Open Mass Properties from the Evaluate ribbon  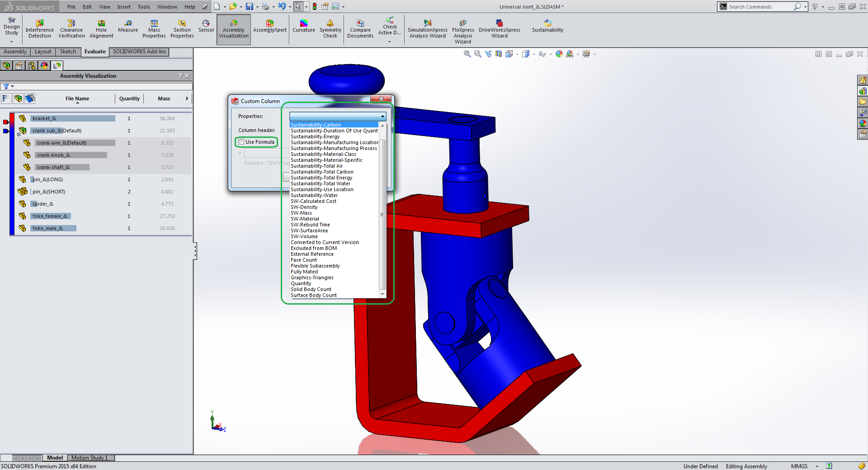[154, 28]
